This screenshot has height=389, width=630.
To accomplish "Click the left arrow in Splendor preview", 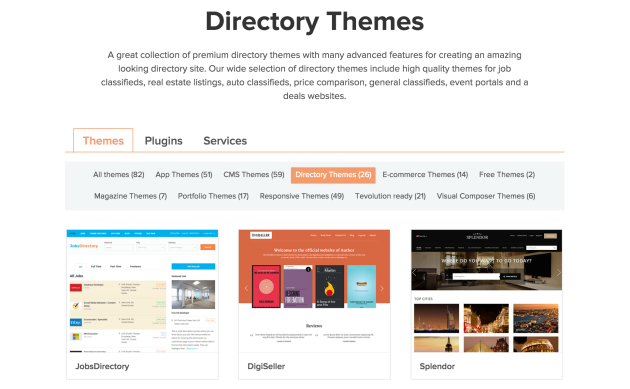I will coord(414,272).
